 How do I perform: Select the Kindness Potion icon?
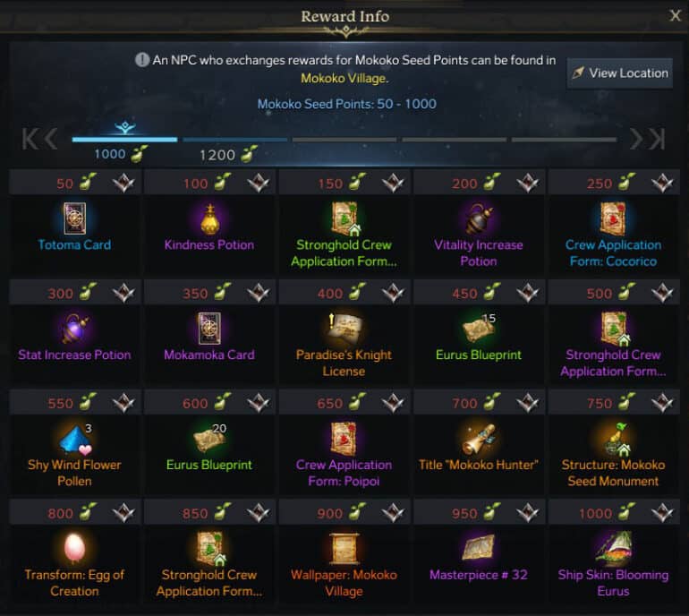click(209, 219)
